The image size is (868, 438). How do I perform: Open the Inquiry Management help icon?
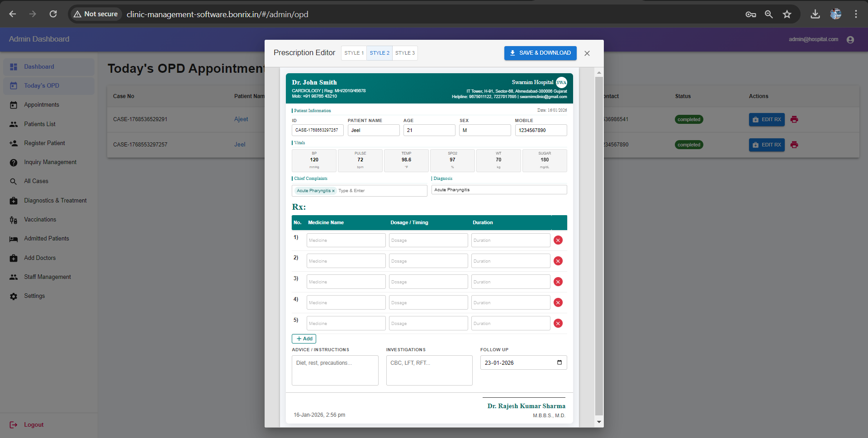[x=14, y=162]
